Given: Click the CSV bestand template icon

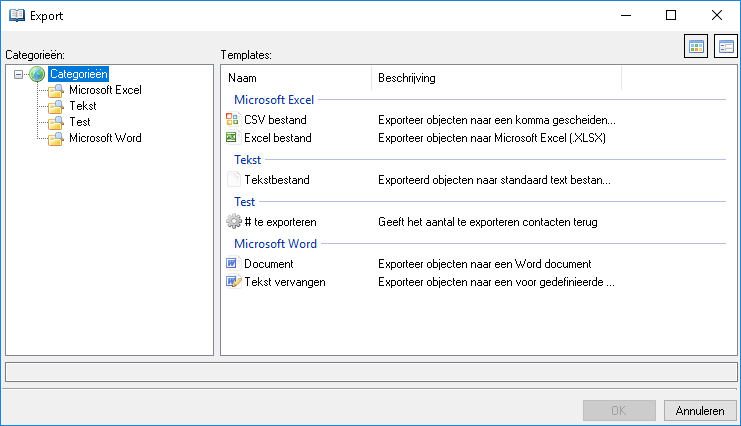Looking at the screenshot, I should pyautogui.click(x=233, y=120).
